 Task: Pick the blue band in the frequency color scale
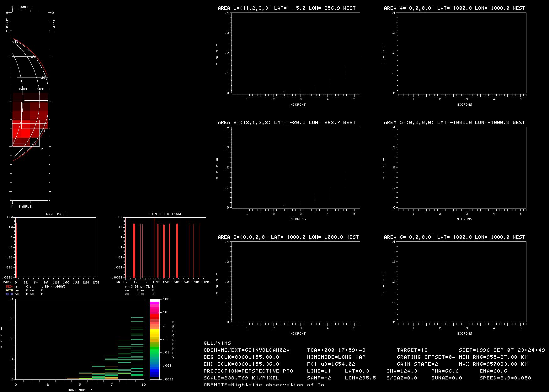tap(154, 373)
